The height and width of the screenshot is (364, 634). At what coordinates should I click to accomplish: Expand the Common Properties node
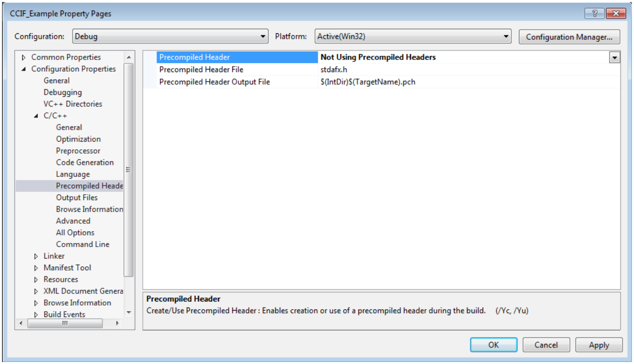point(24,57)
